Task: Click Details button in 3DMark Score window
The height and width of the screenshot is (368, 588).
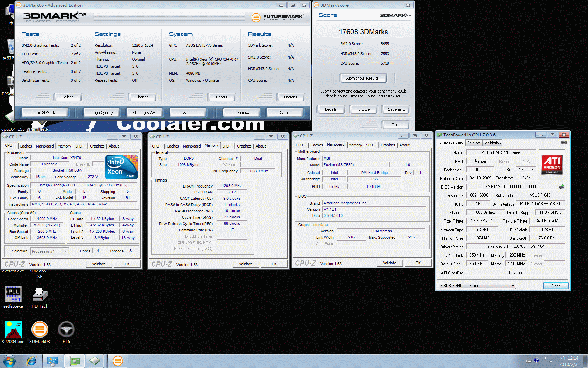Action: [x=331, y=109]
